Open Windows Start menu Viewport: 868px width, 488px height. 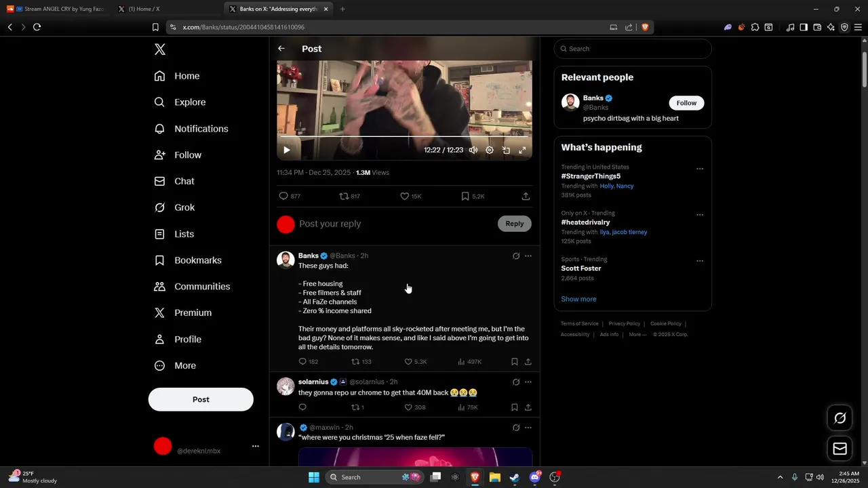[314, 477]
